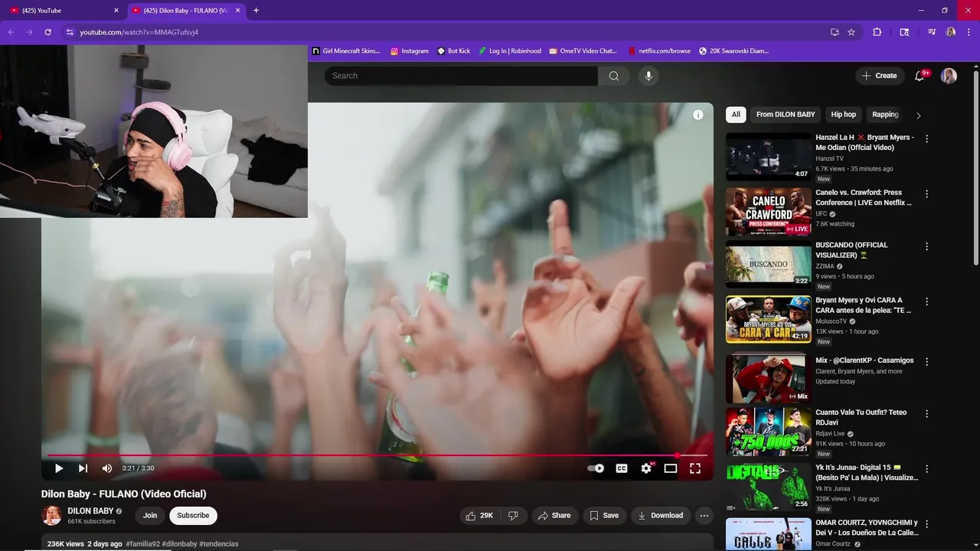The image size is (980, 551).
Task: Toggle closed captions CC button
Action: point(622,468)
